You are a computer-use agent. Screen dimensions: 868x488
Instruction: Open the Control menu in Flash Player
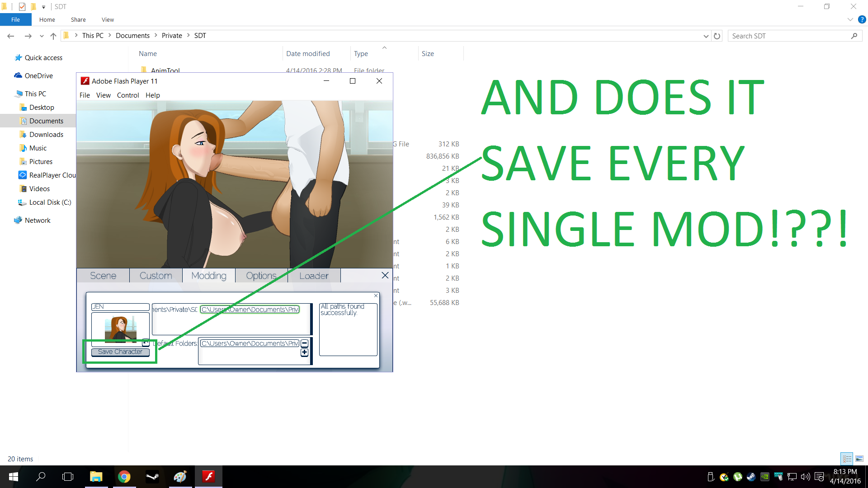(x=128, y=95)
